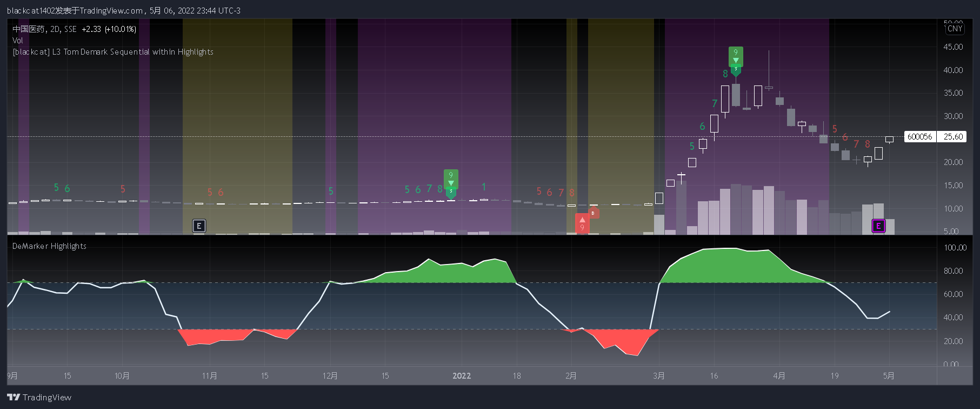Click the 5月 label on time axis

point(889,376)
